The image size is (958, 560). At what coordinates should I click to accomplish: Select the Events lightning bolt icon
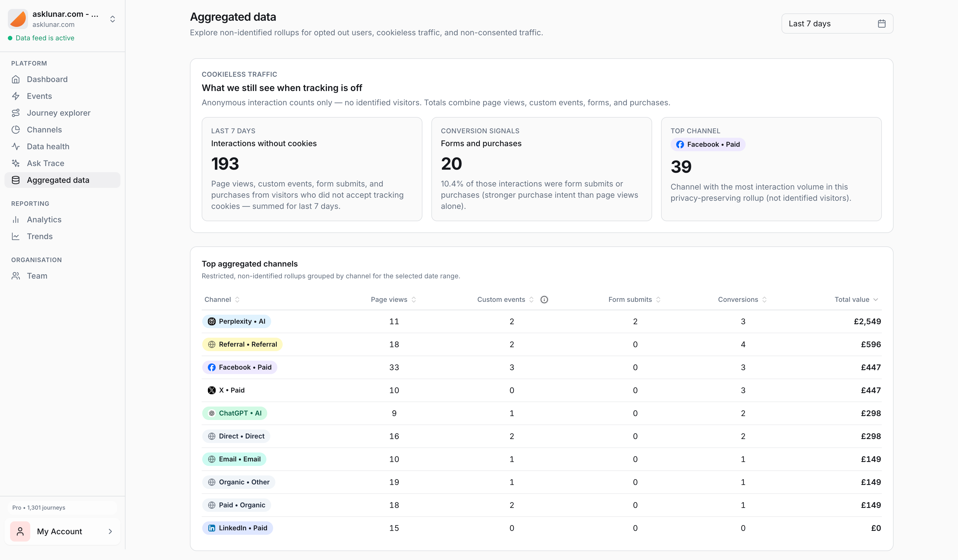tap(16, 96)
